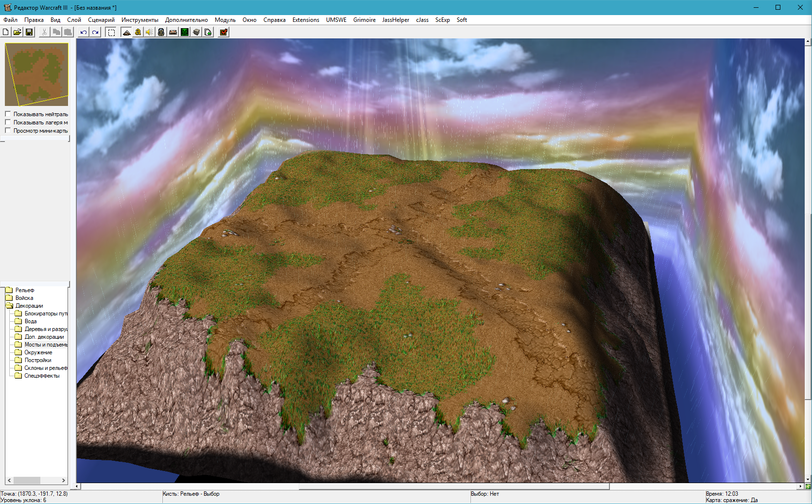Undo the last action

(84, 32)
